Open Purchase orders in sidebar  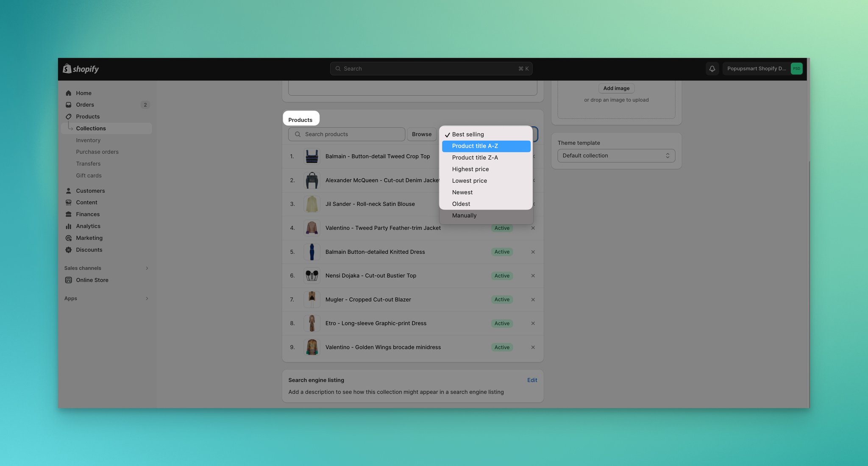[97, 152]
